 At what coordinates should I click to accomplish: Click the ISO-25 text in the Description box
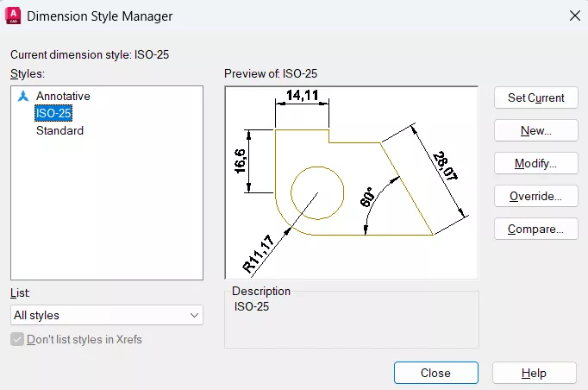pyautogui.click(x=252, y=305)
